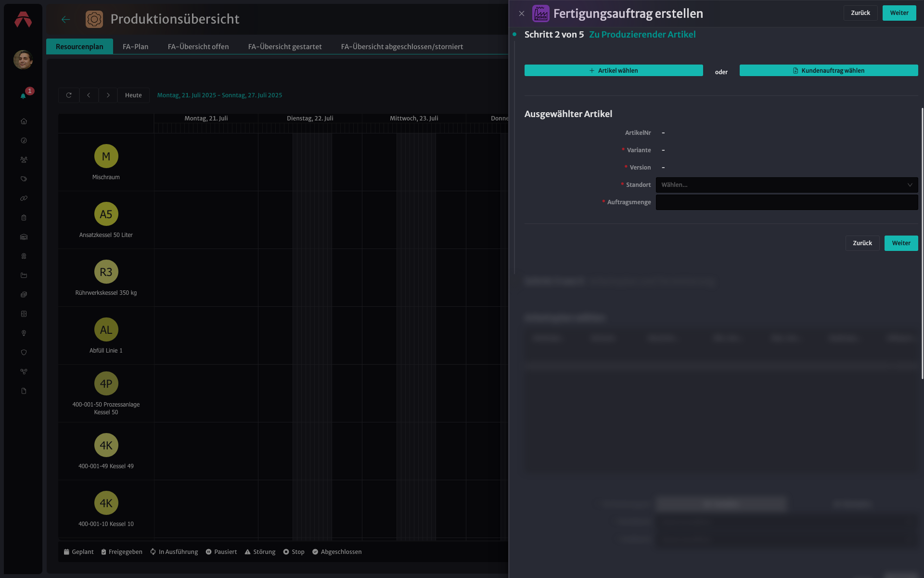The width and height of the screenshot is (924, 578).
Task: Click Zurück below the article form
Action: 862,243
